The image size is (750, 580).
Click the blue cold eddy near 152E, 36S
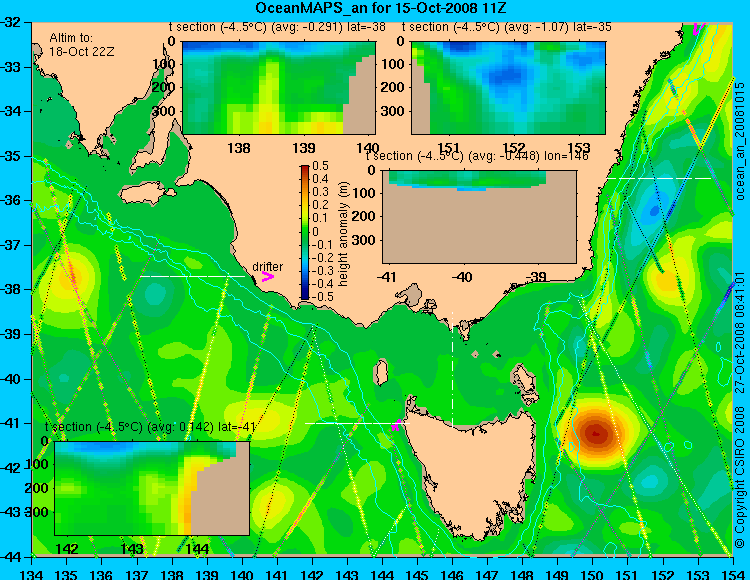[x=653, y=210]
